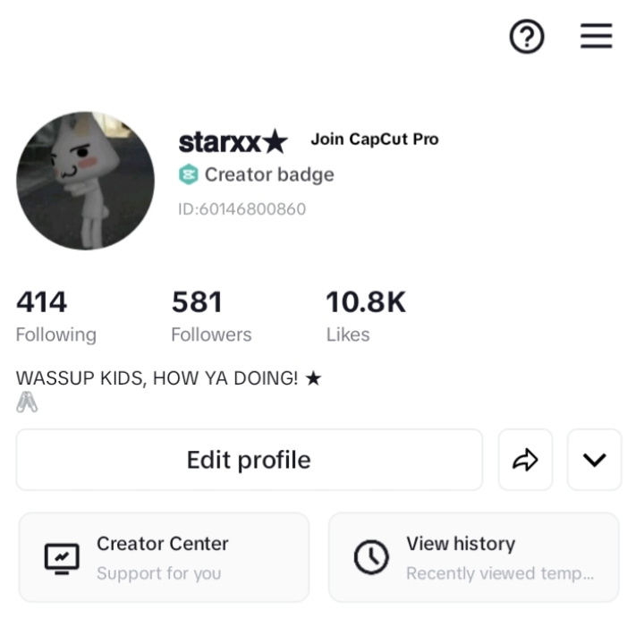
Task: Open the hamburger menu
Action: point(596,36)
